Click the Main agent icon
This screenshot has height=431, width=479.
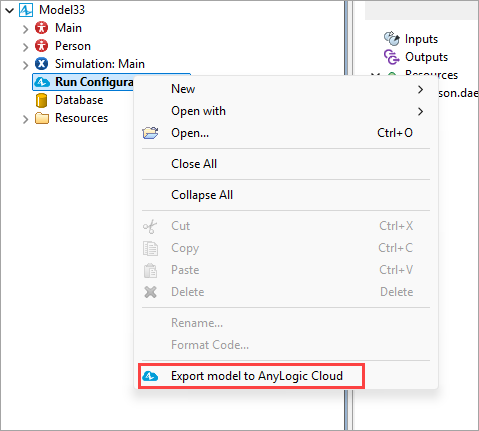(x=41, y=28)
